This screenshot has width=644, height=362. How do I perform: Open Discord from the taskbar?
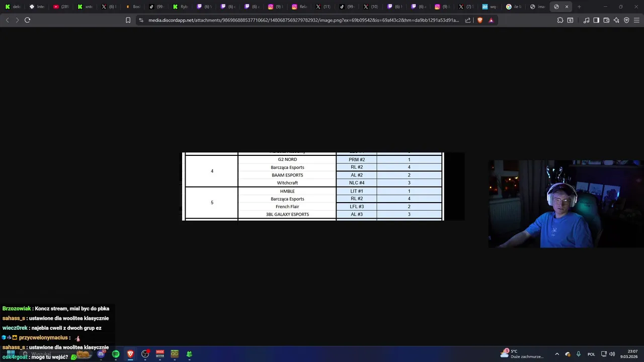(x=101, y=354)
